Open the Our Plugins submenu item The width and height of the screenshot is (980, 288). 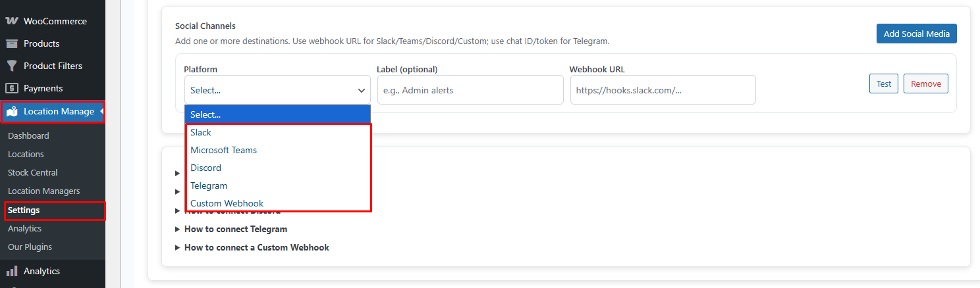click(x=30, y=247)
